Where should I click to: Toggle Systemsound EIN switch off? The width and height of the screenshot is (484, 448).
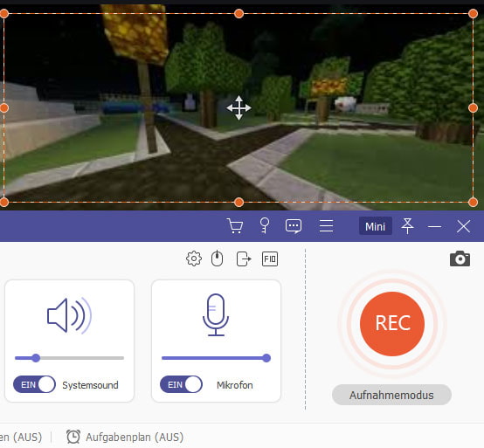click(x=34, y=384)
